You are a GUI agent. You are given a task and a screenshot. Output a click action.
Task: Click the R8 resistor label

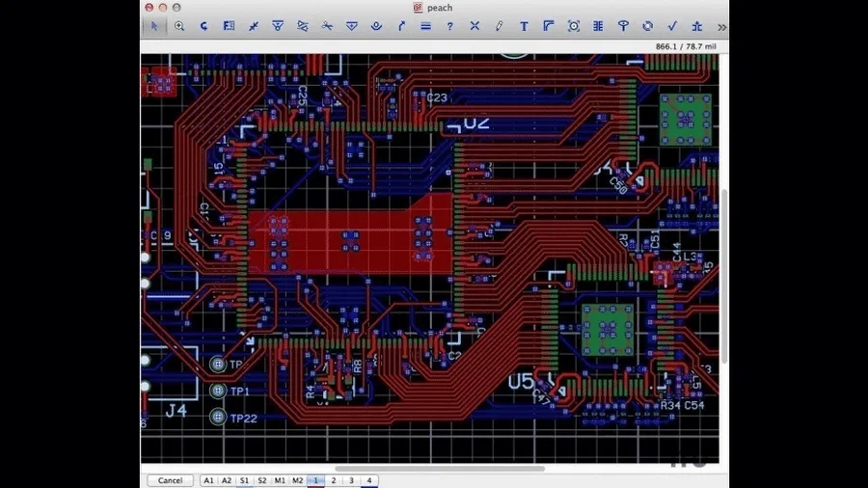click(358, 366)
